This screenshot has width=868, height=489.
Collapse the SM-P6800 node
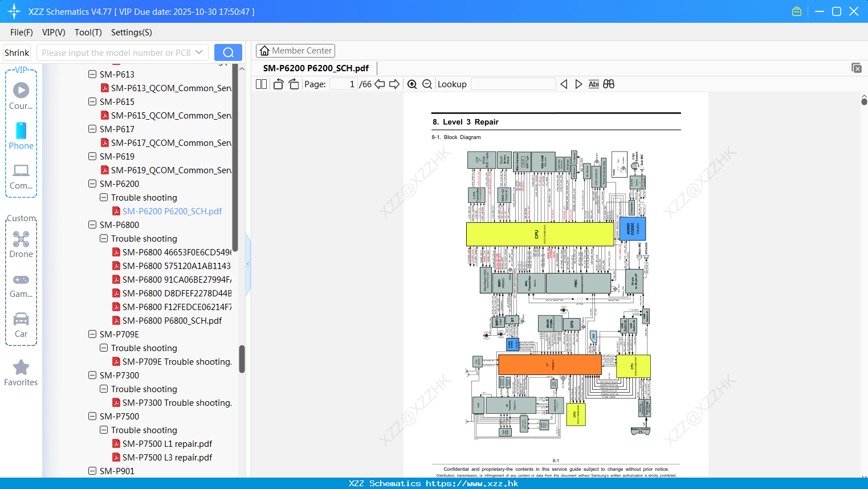(92, 225)
